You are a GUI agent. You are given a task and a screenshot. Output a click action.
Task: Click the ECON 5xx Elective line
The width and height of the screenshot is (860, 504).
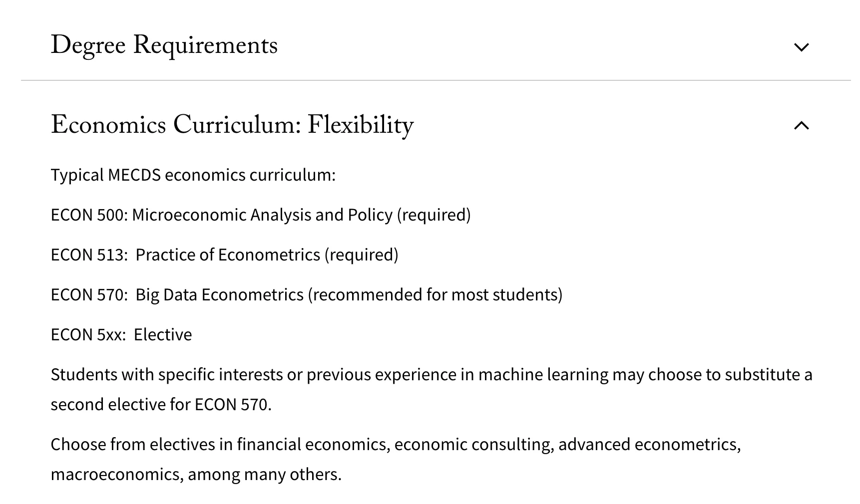tap(121, 335)
